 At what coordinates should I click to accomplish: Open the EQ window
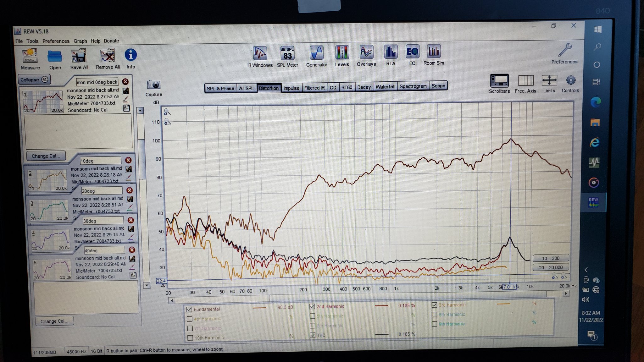coord(412,55)
